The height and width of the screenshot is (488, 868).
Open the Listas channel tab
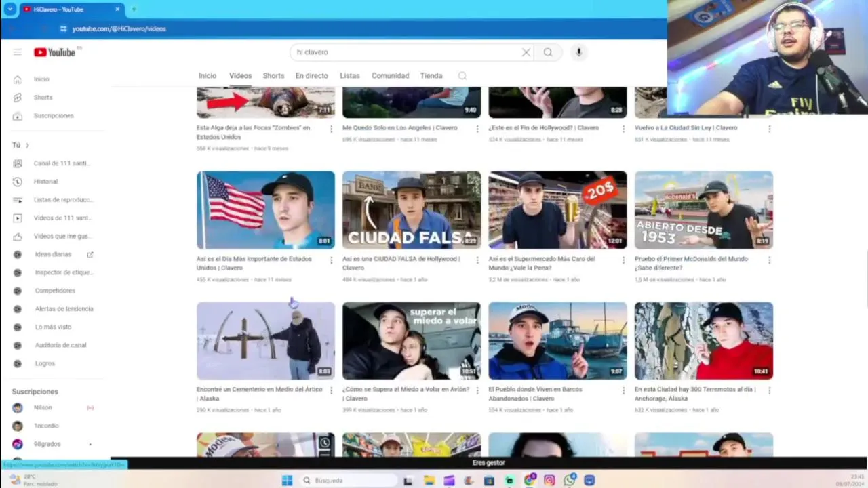(x=350, y=76)
